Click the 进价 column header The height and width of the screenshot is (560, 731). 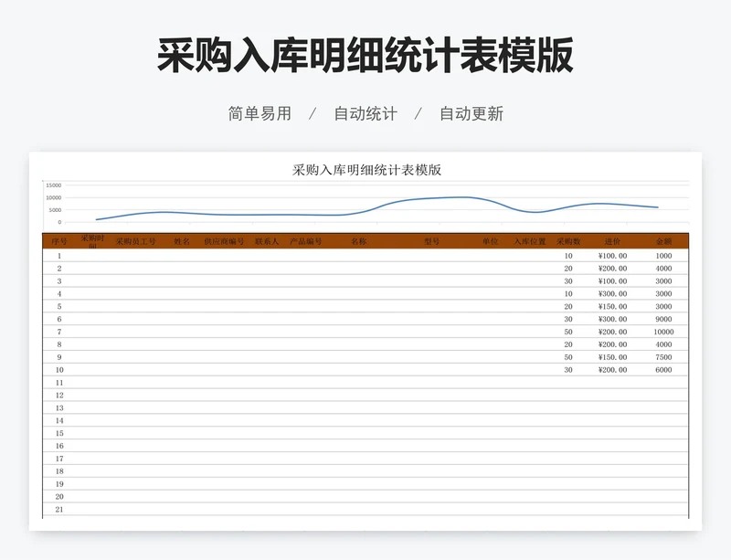coord(612,242)
